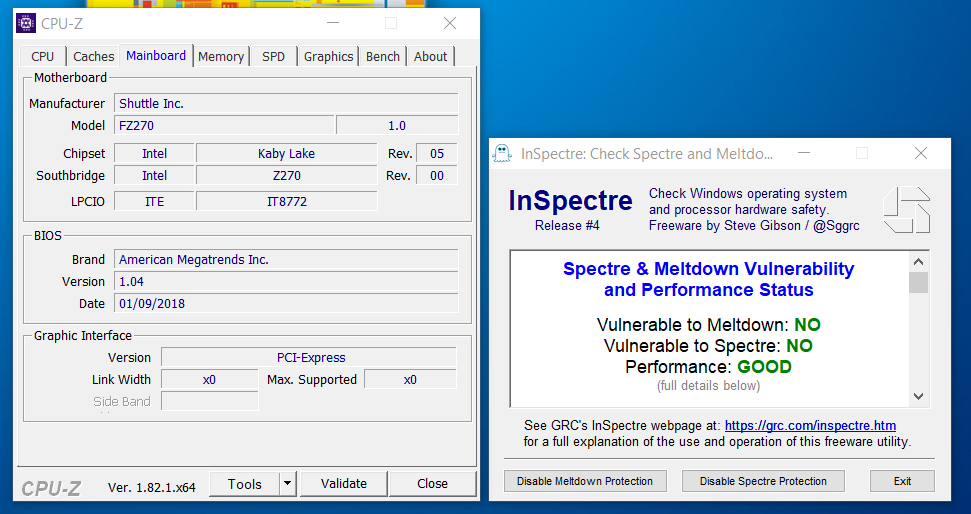Click the LPCIO vendor value 'ITE'
The height and width of the screenshot is (514, 971).
tap(154, 201)
